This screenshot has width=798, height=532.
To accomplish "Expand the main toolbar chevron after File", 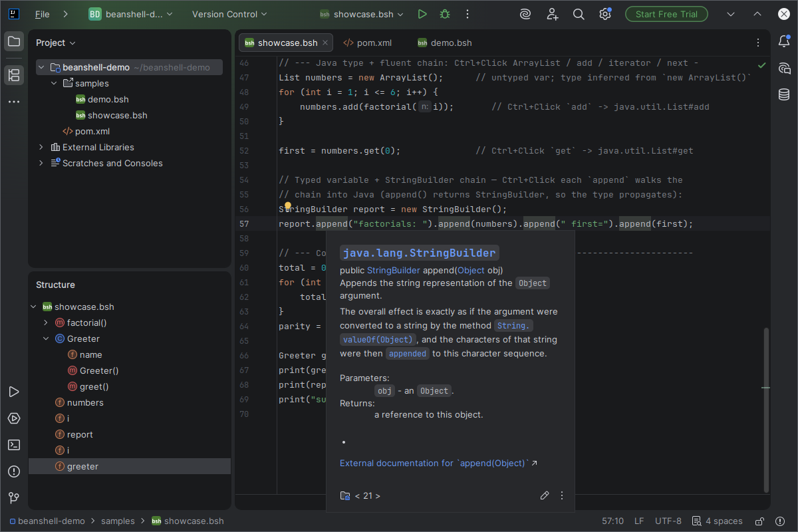I will click(65, 14).
